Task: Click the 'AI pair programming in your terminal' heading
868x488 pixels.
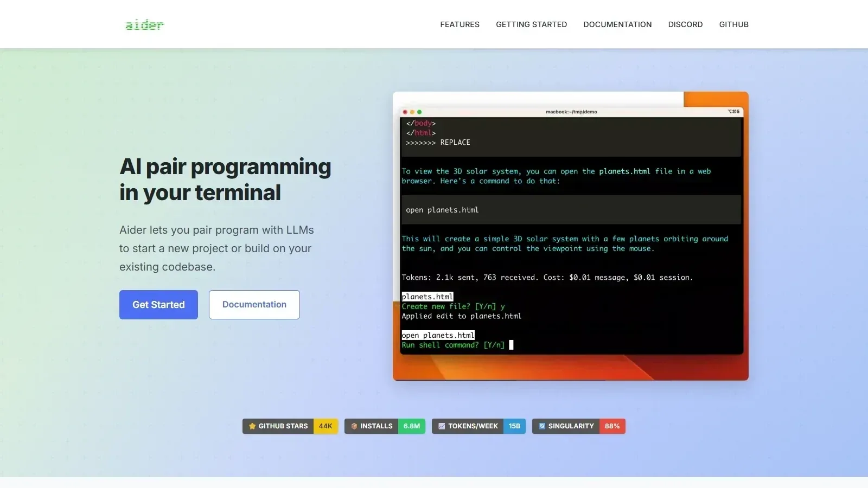Action: (x=225, y=179)
